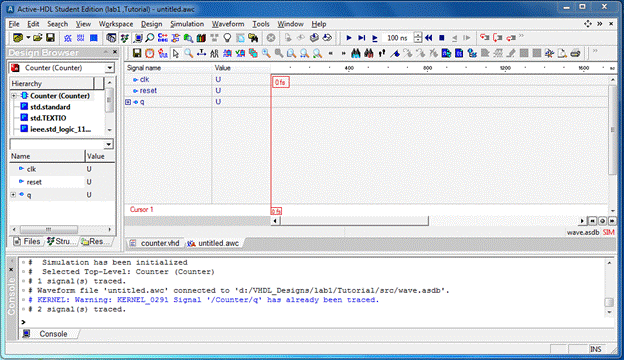Select clk in Design Browser signal list
Screen dimensions: 624x360
[31, 169]
